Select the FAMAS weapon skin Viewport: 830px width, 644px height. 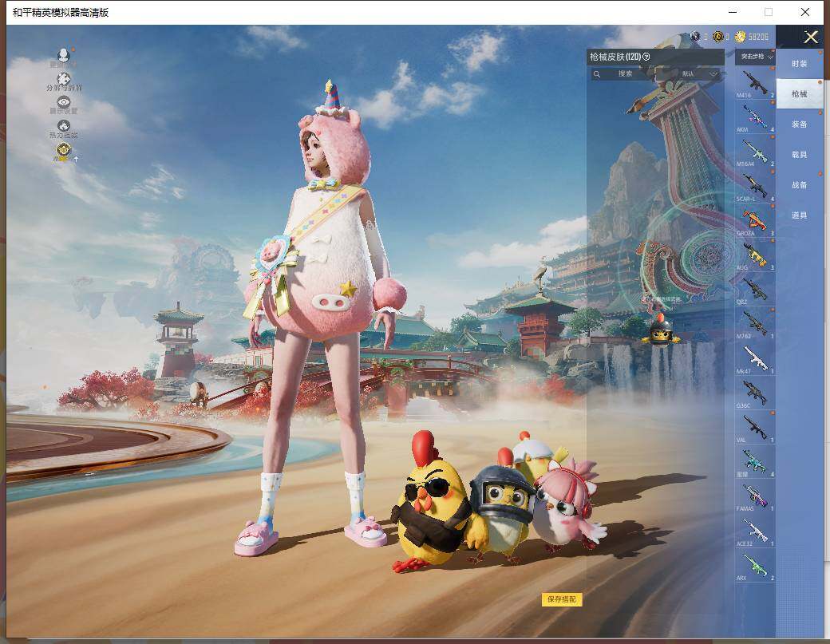[754, 496]
